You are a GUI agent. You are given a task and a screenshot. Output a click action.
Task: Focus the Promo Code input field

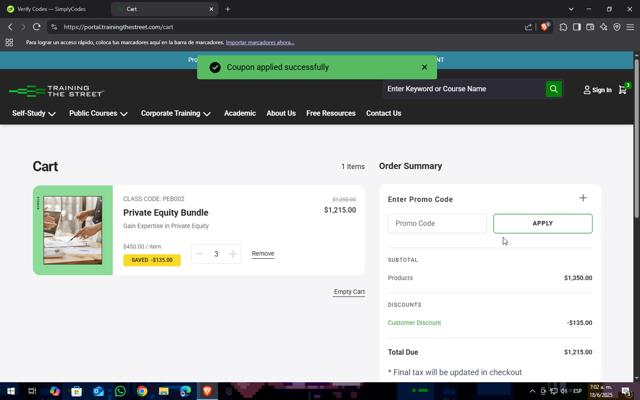coord(437,224)
